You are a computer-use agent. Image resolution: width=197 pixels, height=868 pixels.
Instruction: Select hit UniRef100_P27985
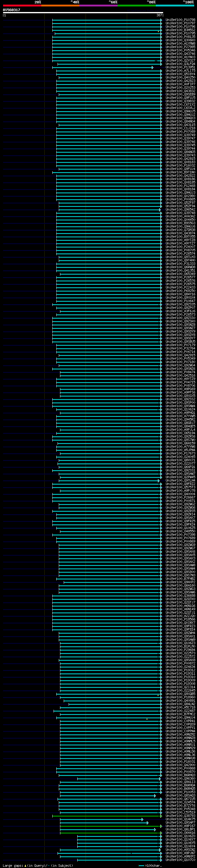tap(180, 47)
